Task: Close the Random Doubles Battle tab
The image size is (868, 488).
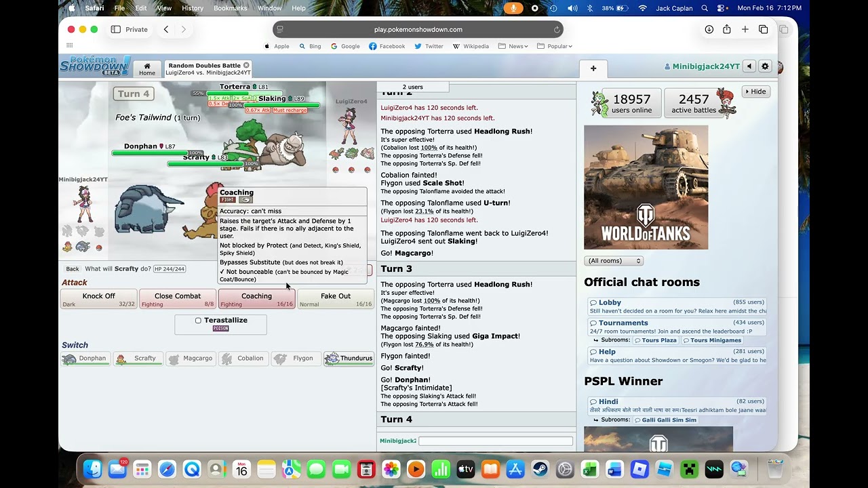Action: click(246, 65)
